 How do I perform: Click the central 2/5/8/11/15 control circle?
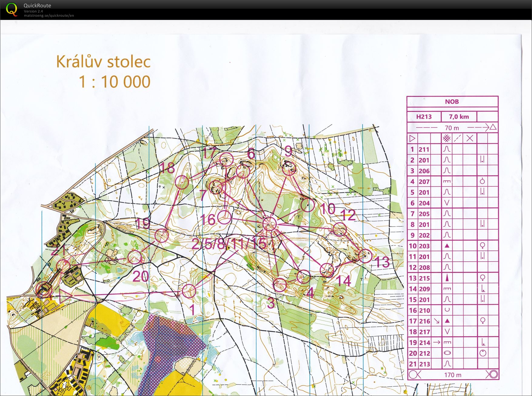coord(269,224)
